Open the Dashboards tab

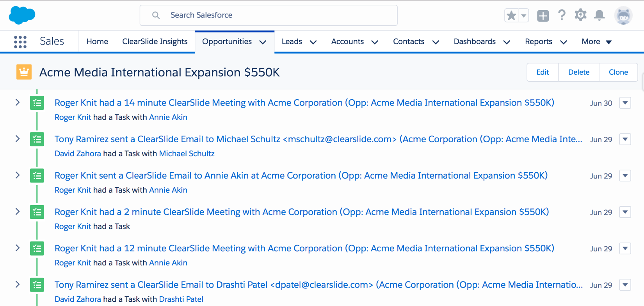coord(475,41)
